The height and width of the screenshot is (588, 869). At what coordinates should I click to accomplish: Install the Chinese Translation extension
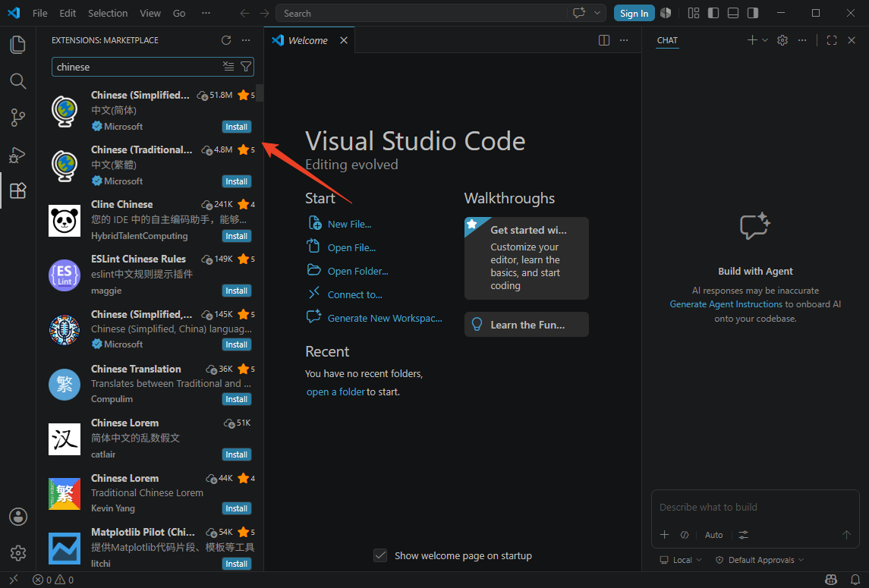point(237,399)
